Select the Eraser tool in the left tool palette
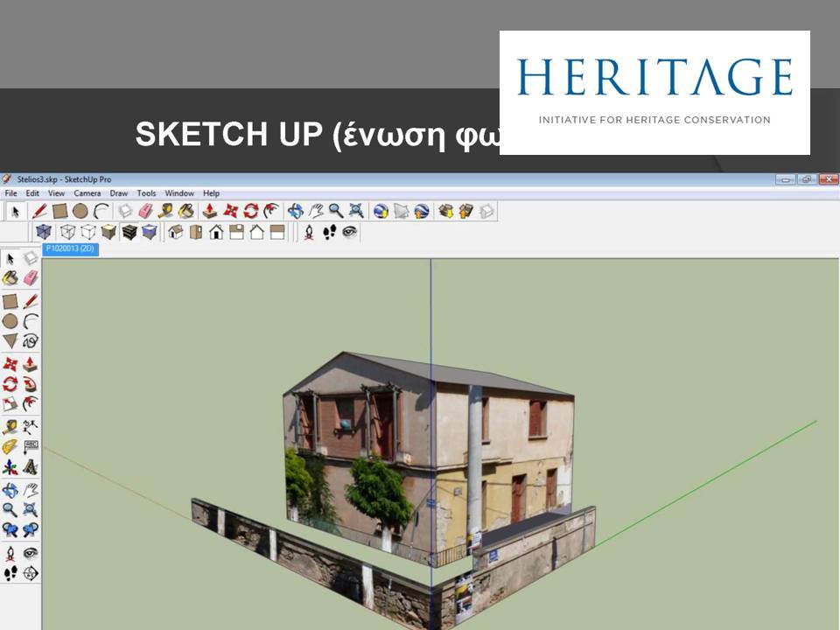Image resolution: width=840 pixels, height=630 pixels. [31, 277]
